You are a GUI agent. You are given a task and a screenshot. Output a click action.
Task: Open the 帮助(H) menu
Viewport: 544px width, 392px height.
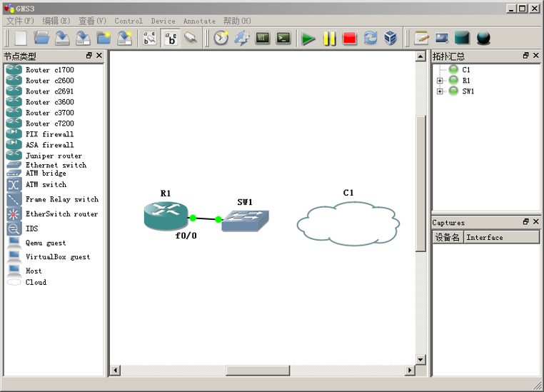[x=237, y=21]
